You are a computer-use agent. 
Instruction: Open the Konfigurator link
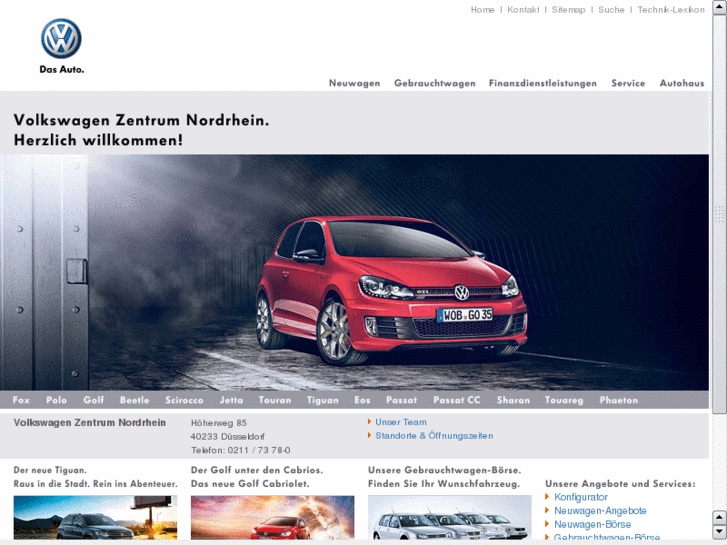(x=581, y=497)
